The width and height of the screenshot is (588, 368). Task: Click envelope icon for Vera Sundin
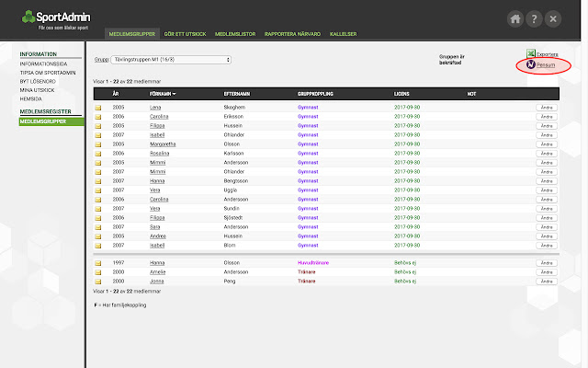coord(98,209)
